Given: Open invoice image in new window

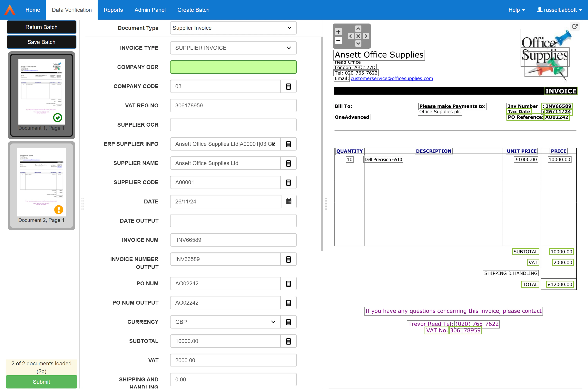Looking at the screenshot, I should (x=575, y=26).
